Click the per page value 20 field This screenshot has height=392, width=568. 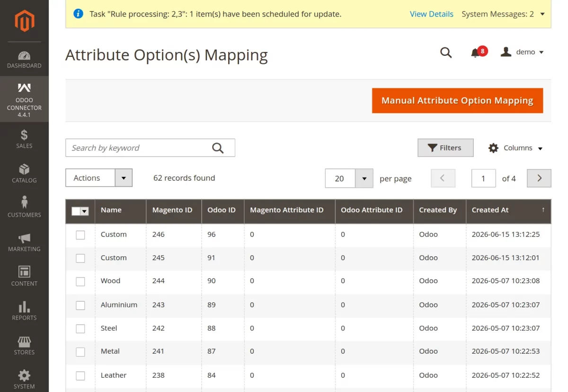click(x=340, y=178)
